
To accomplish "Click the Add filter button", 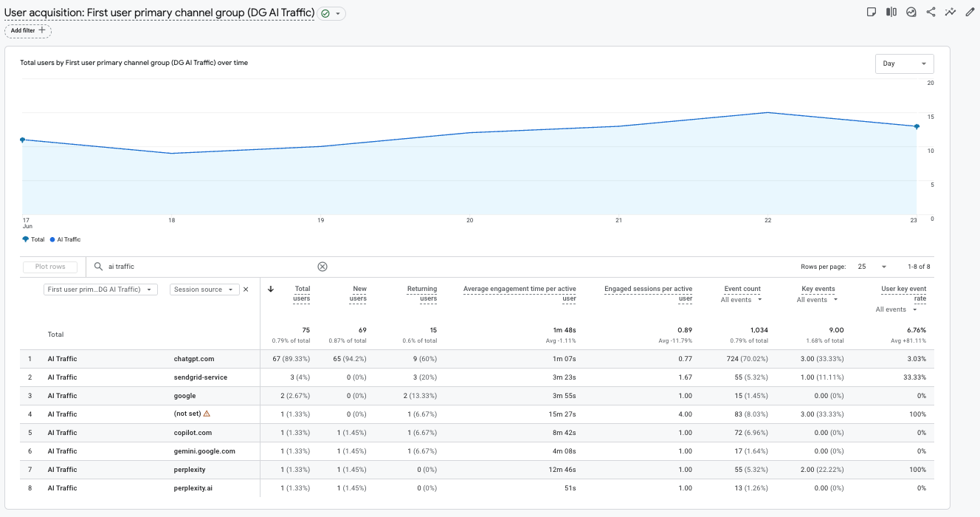I will [x=28, y=30].
